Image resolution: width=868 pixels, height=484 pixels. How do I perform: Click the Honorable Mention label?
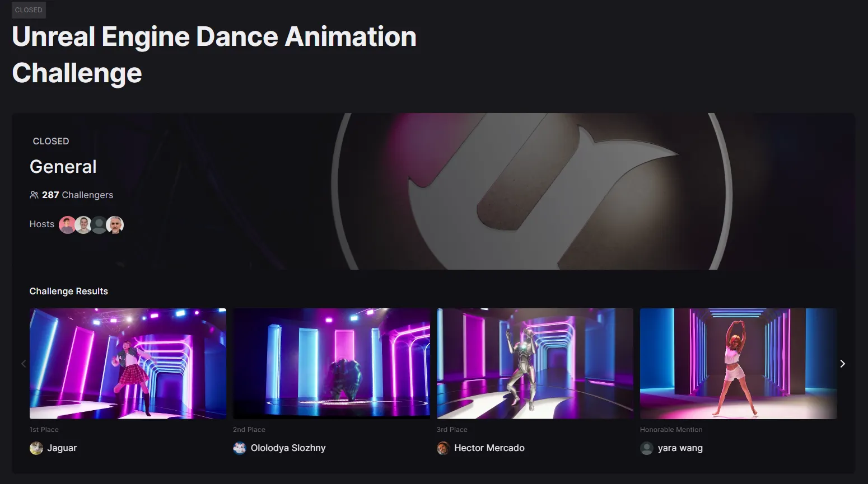(x=671, y=430)
